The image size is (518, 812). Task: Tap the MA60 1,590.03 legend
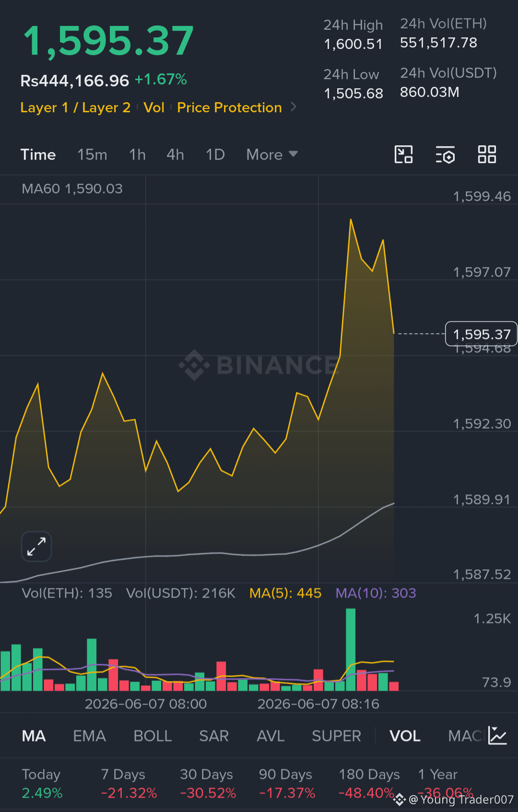pyautogui.click(x=72, y=188)
